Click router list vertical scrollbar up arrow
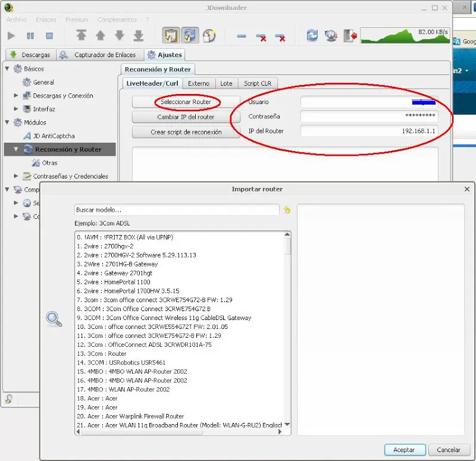This screenshot has width=476, height=461. click(x=287, y=234)
